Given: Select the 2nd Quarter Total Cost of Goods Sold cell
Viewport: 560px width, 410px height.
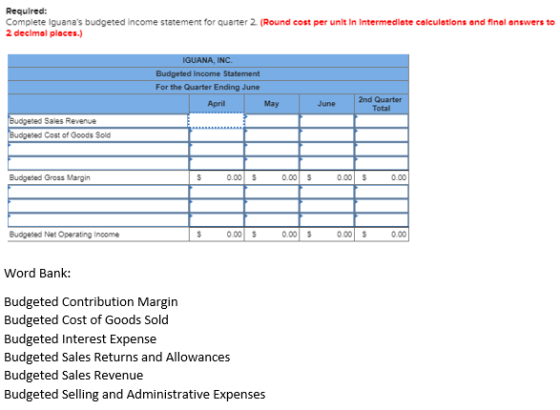Looking at the screenshot, I should [381, 135].
